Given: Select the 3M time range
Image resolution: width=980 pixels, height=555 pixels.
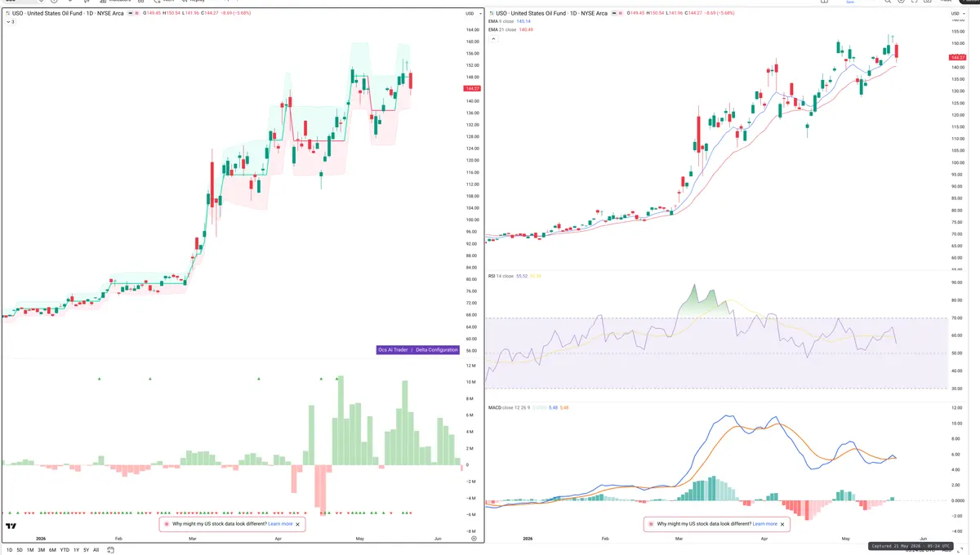Looking at the screenshot, I should tap(41, 550).
